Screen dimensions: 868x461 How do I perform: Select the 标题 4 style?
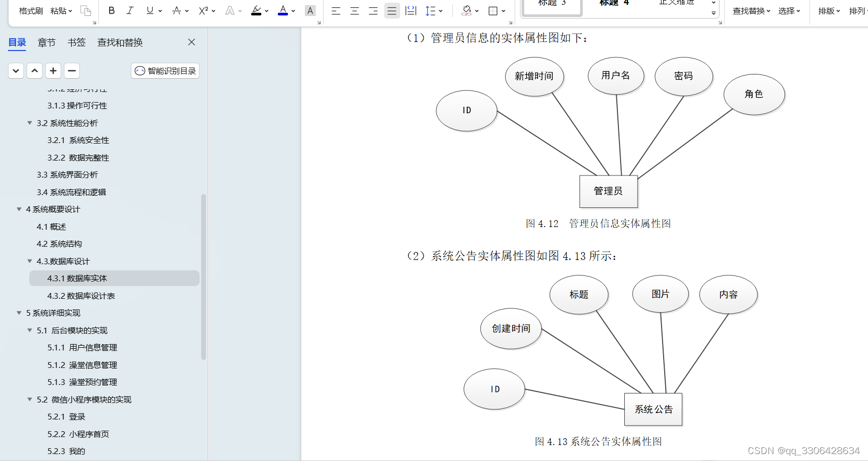[x=614, y=4]
